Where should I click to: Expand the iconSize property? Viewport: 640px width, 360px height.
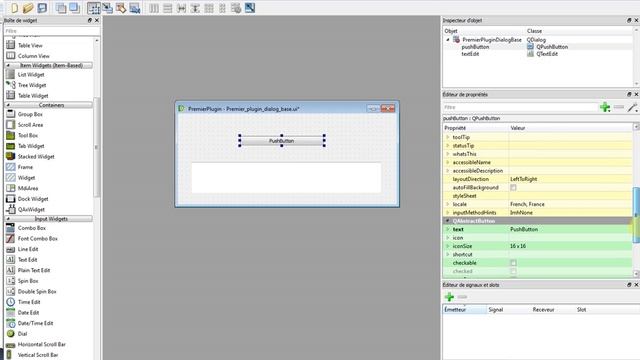448,246
